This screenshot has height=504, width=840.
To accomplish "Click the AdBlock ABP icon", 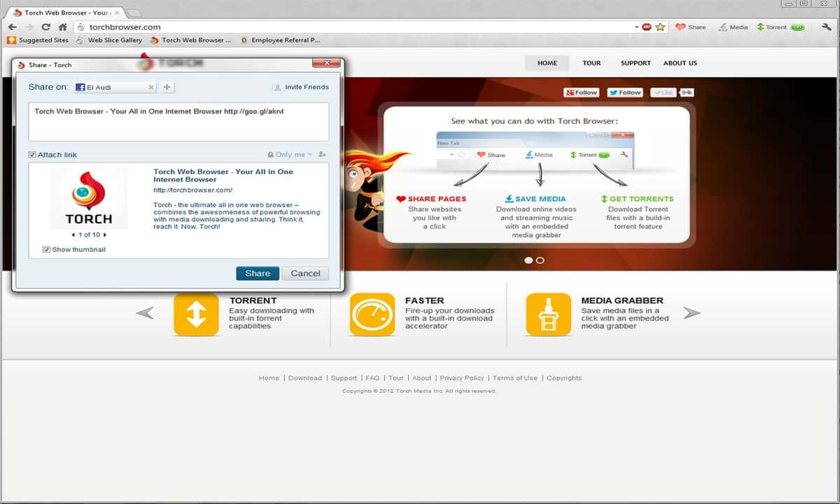I will [647, 27].
